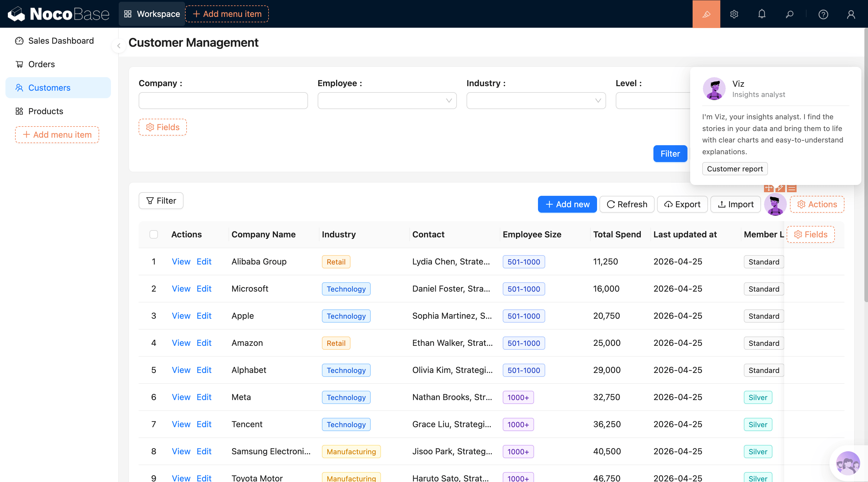Toggle the select-all checkbox in the table header

[x=154, y=234]
